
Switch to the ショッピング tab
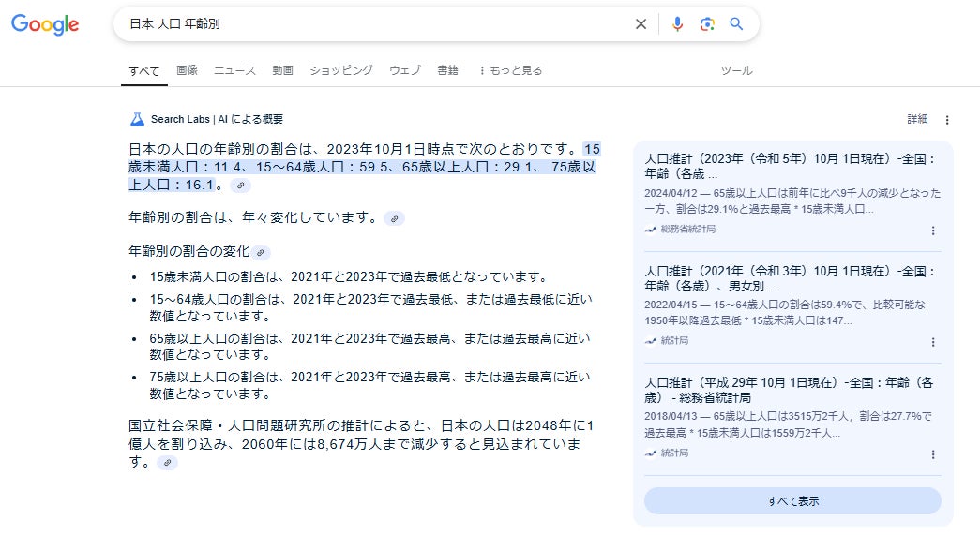[341, 70]
